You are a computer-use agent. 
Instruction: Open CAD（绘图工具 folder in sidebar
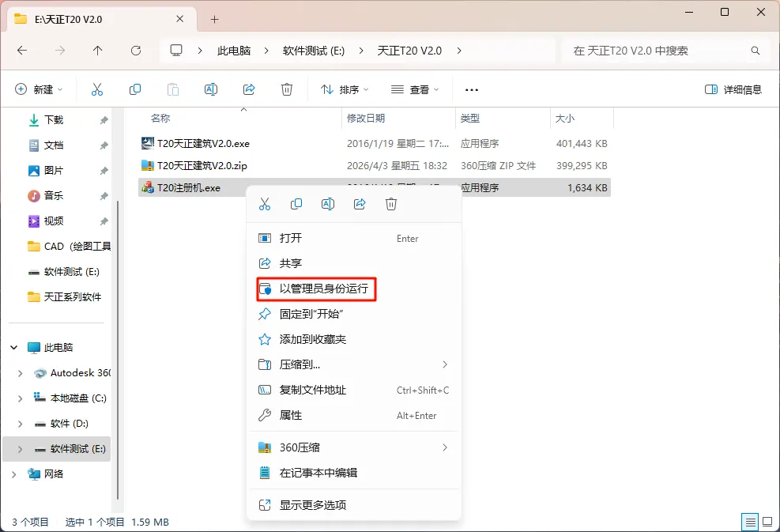pyautogui.click(x=68, y=247)
